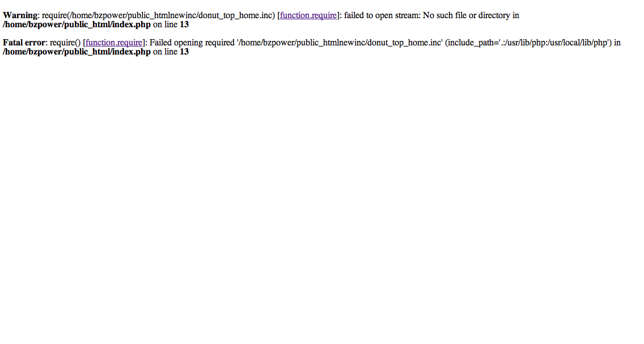Open function.require link in the Warning message
This screenshot has height=344, width=644.
coord(308,16)
